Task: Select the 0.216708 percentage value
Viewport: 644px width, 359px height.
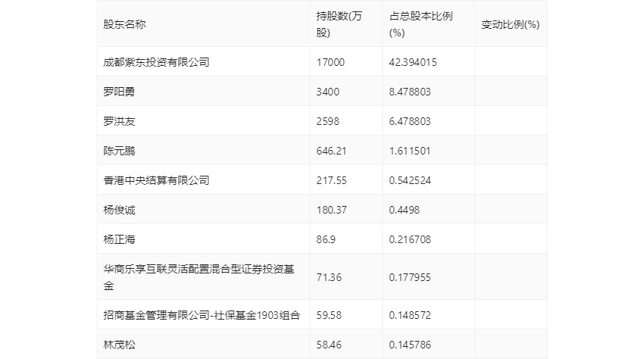Action: pos(410,239)
